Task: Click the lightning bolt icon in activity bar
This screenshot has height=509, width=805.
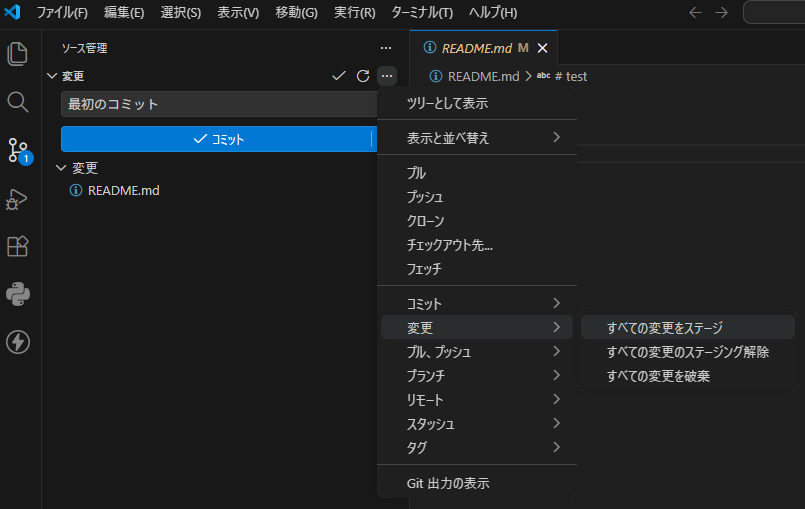Action: [18, 342]
